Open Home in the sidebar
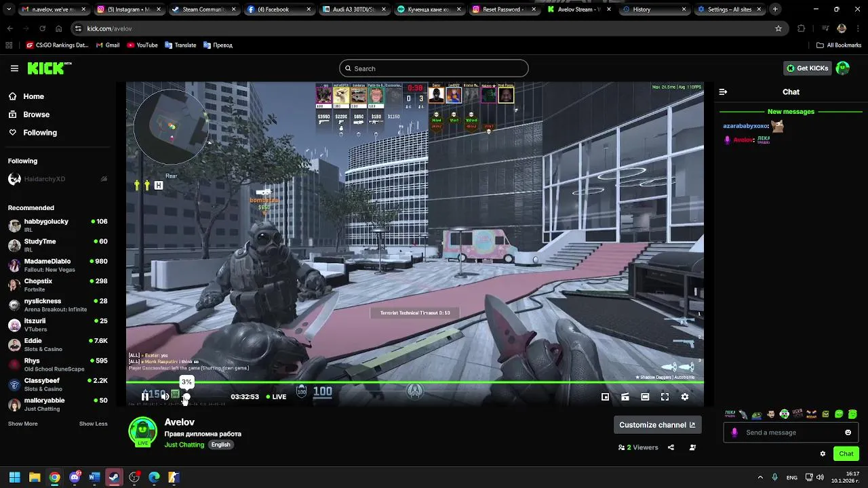Image resolution: width=868 pixels, height=488 pixels. [33, 96]
